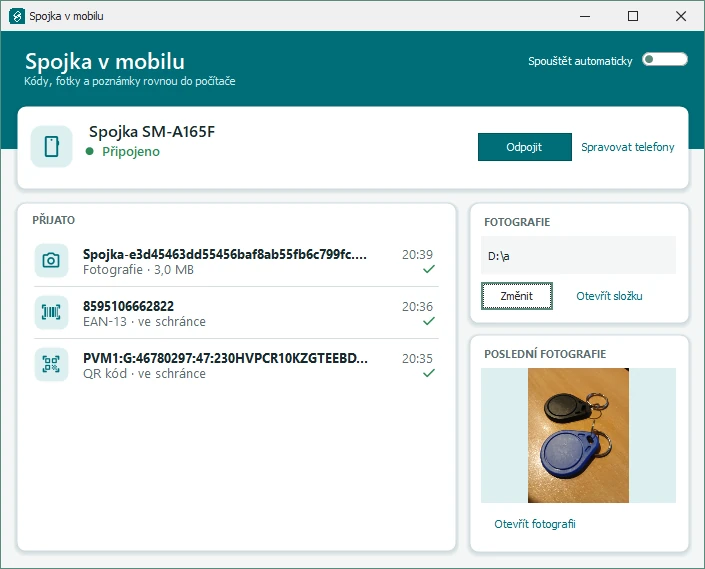Click the 20:35 timestamp
Screen dimensions: 705x569
(x=417, y=359)
